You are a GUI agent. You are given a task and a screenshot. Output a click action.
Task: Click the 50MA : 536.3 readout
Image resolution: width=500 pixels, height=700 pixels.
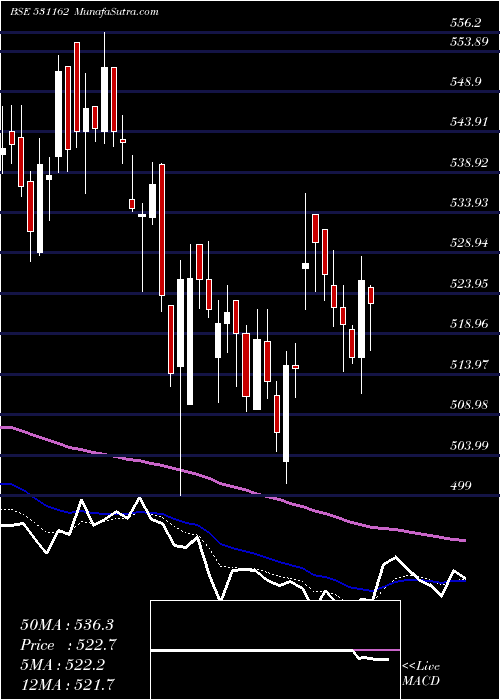pyautogui.click(x=67, y=625)
